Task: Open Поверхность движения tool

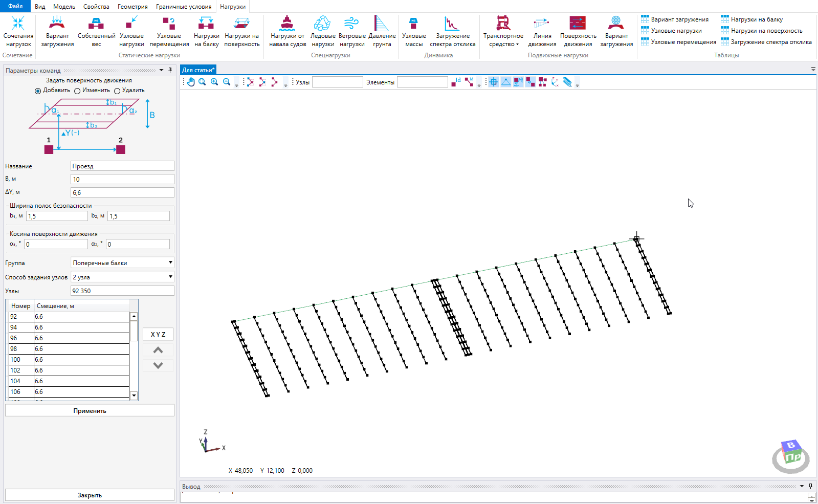Action: tap(578, 32)
